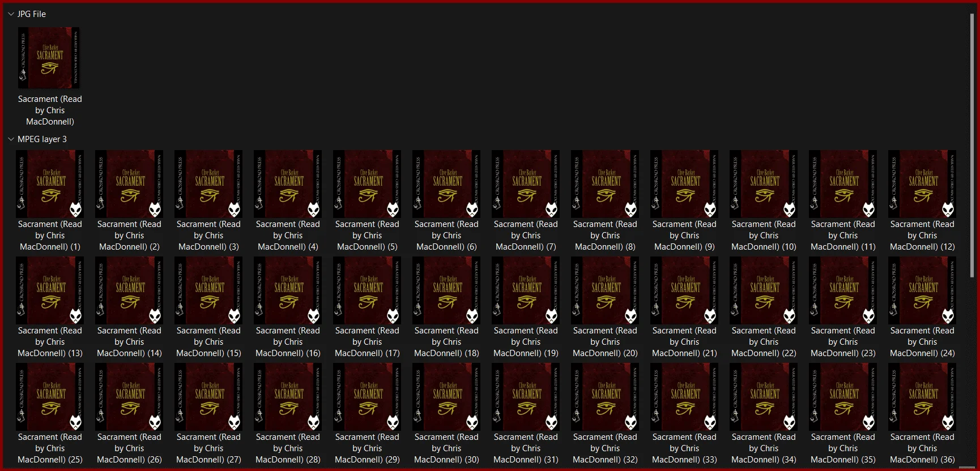Click file name label ending in (32)

(605, 448)
